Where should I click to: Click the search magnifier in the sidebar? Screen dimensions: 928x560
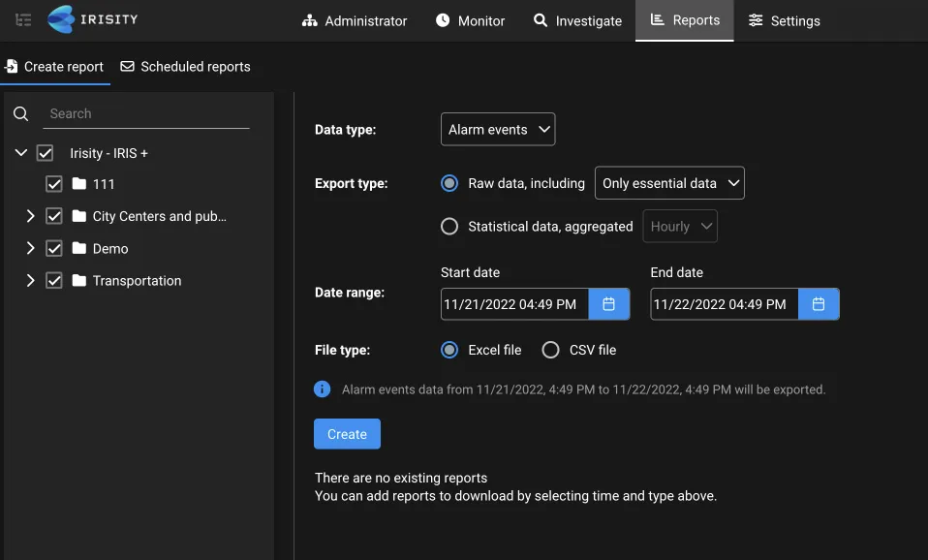click(x=20, y=113)
